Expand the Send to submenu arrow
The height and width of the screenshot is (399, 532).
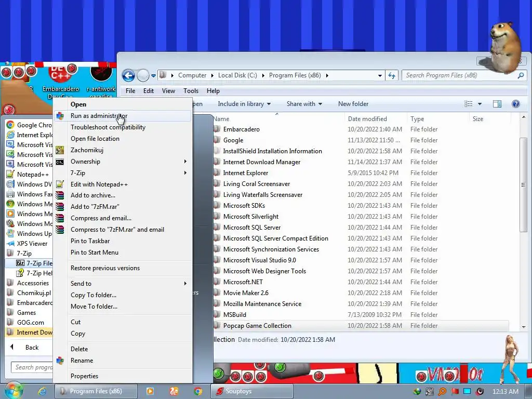coord(185,283)
